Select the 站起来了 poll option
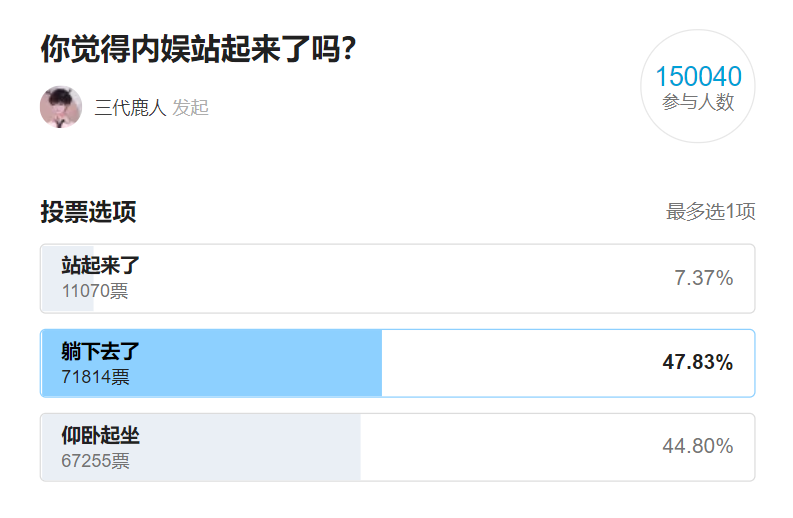This screenshot has height=518, width=793. (101, 266)
